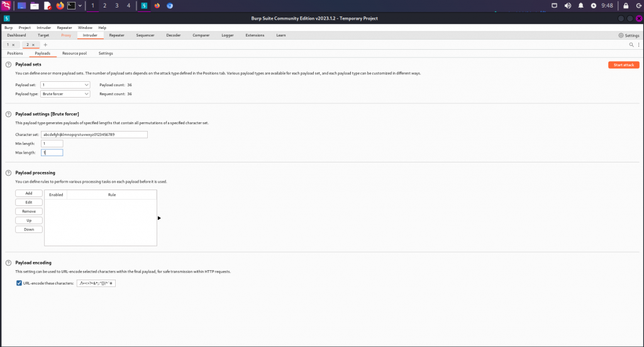Toggle URL-encode these characters checkbox
This screenshot has height=347, width=644.
pyautogui.click(x=19, y=283)
